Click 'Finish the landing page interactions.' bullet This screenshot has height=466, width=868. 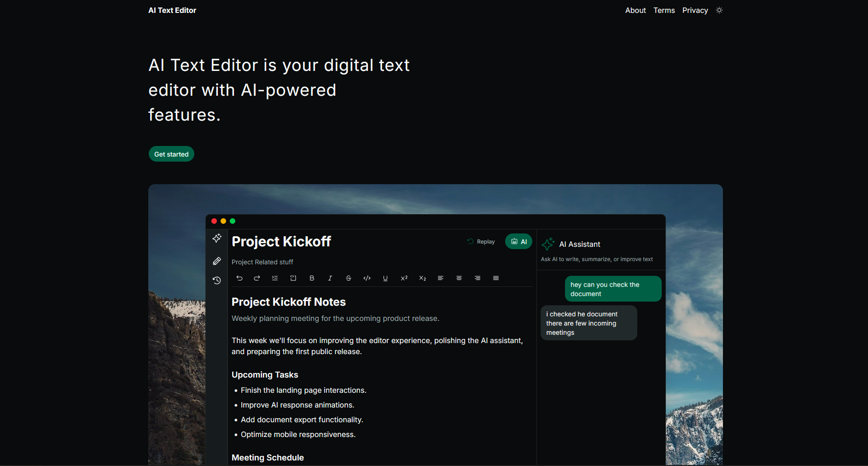(303, 390)
